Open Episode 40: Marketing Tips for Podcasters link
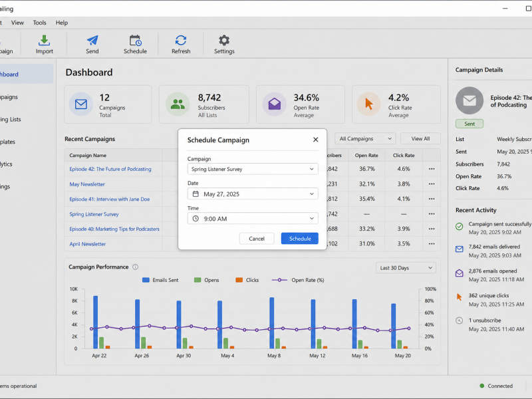Screen dimensions: 532x399 coord(114,229)
